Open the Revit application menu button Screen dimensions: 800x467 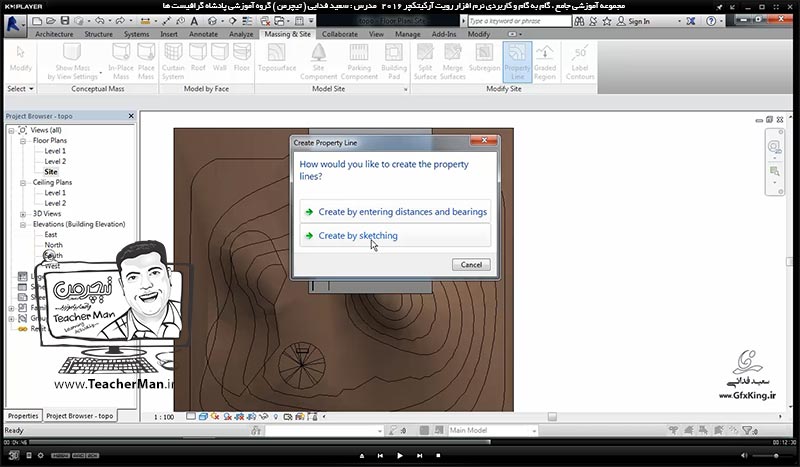pos(13,23)
